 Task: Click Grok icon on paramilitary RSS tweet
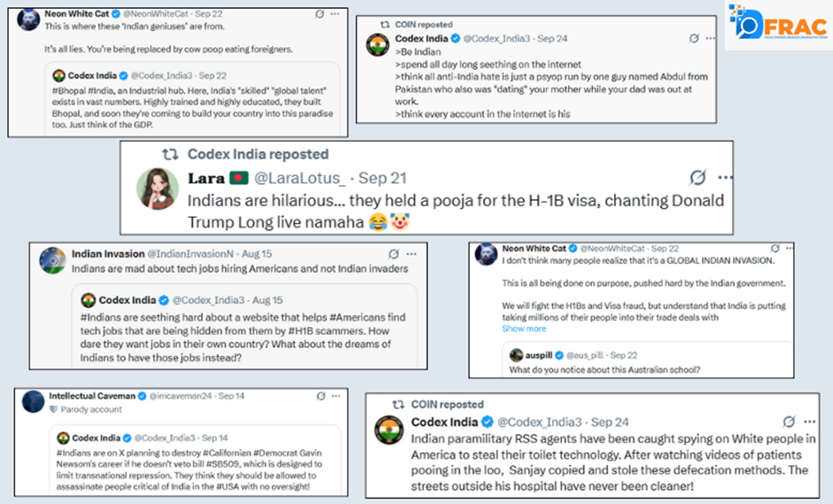[788, 422]
